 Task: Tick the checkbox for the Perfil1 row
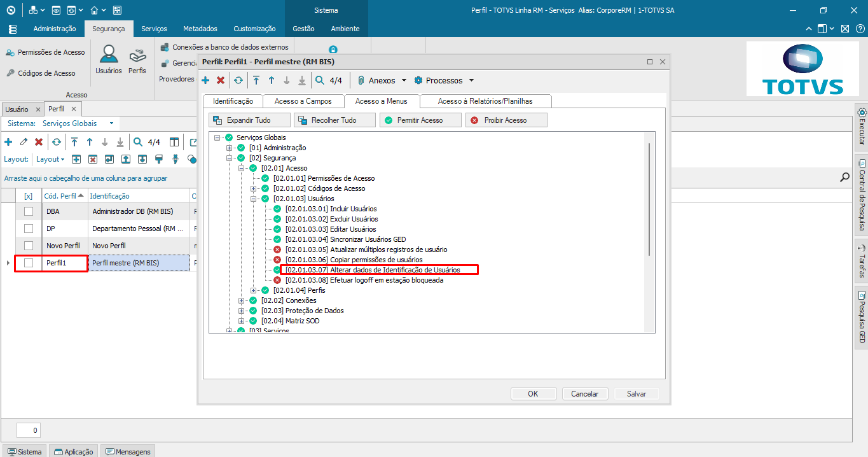point(29,263)
